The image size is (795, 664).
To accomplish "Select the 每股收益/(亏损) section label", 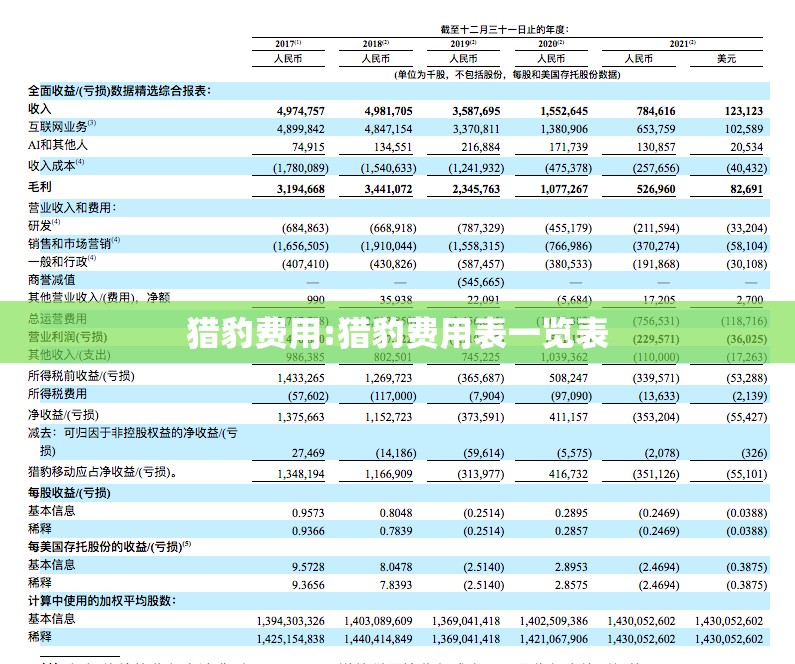I will (x=69, y=493).
